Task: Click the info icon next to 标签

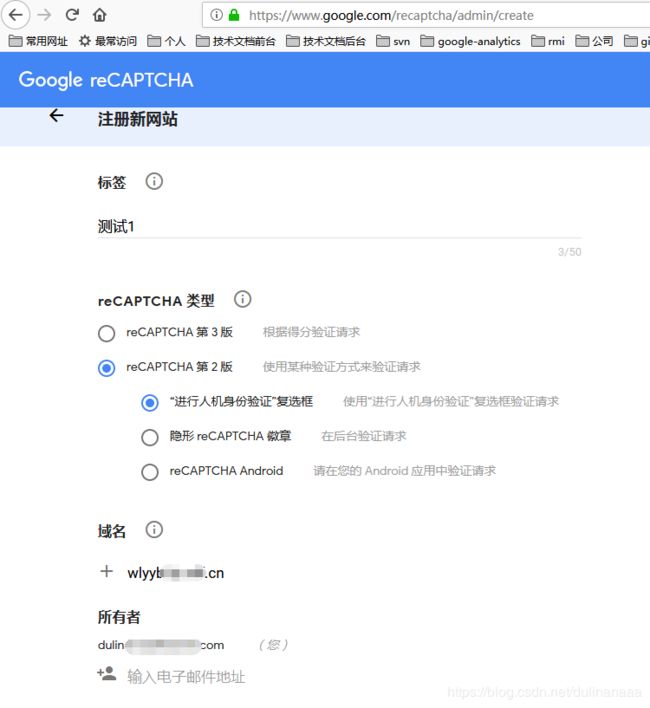Action: tap(154, 182)
